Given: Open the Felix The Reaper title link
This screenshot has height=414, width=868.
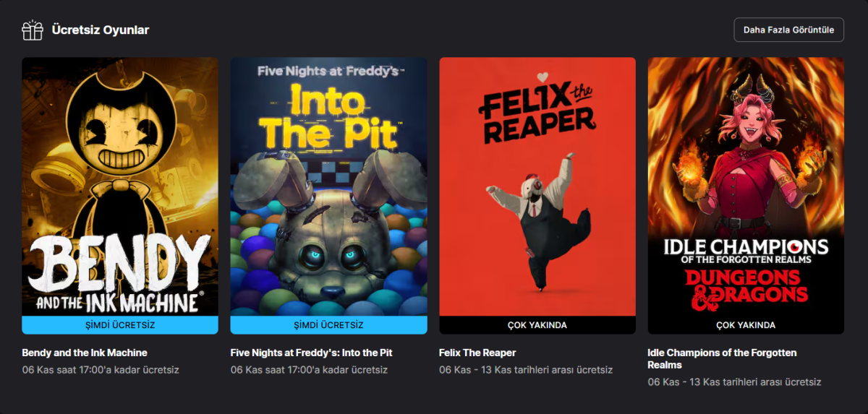Looking at the screenshot, I should coord(477,353).
